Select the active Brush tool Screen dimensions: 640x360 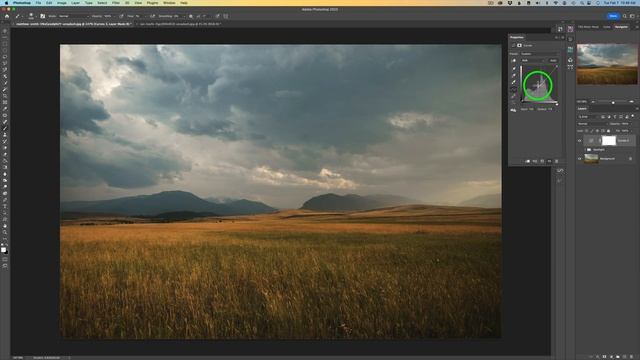[x=4, y=128]
